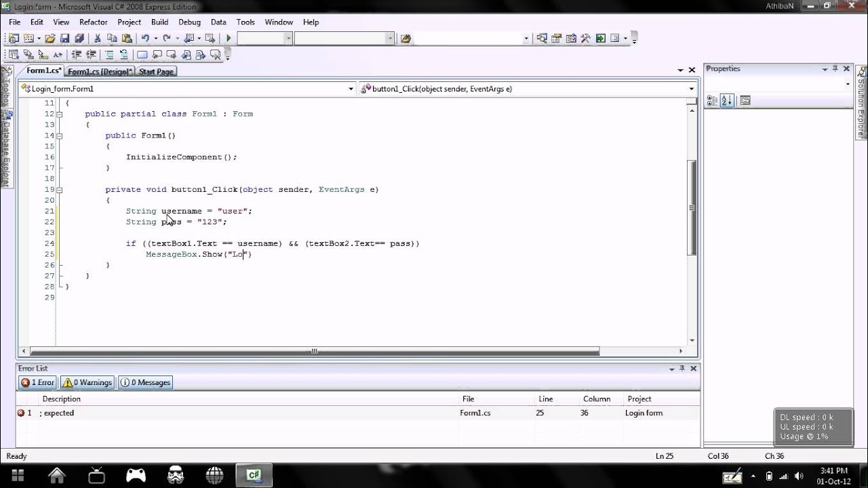Click the home icon in the taskbar

tap(57, 475)
